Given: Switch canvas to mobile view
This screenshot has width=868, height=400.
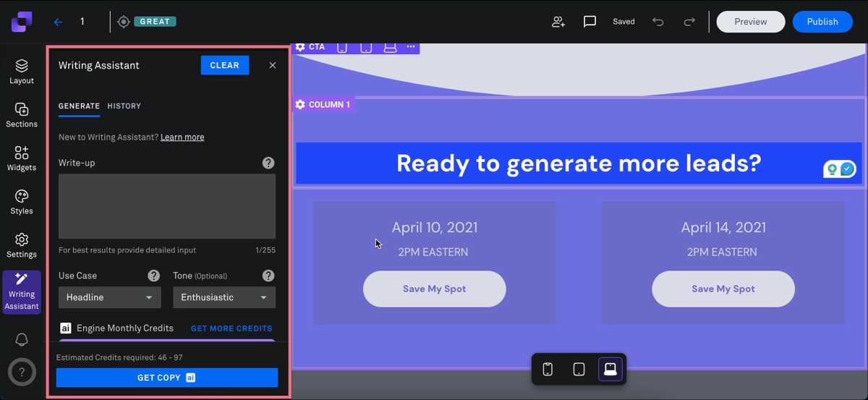Looking at the screenshot, I should [548, 369].
